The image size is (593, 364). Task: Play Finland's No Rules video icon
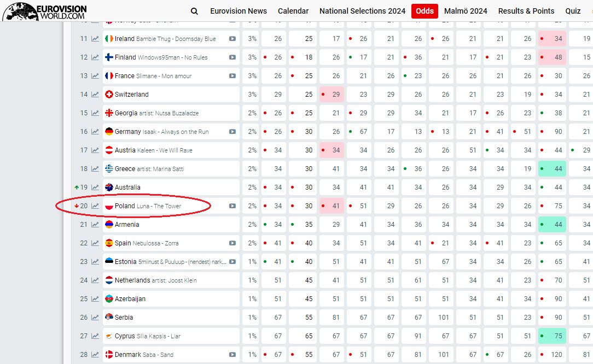click(232, 57)
